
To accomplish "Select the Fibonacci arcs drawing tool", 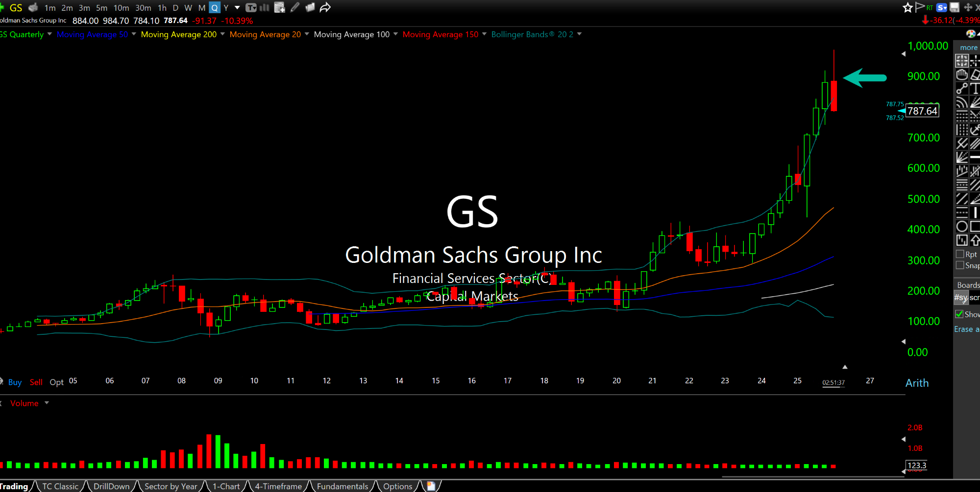I will [961, 102].
